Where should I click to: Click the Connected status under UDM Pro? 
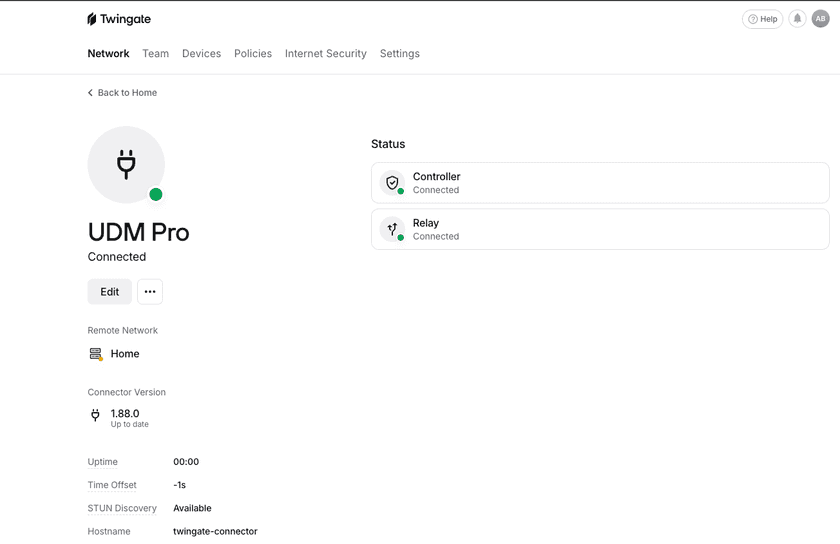117,257
